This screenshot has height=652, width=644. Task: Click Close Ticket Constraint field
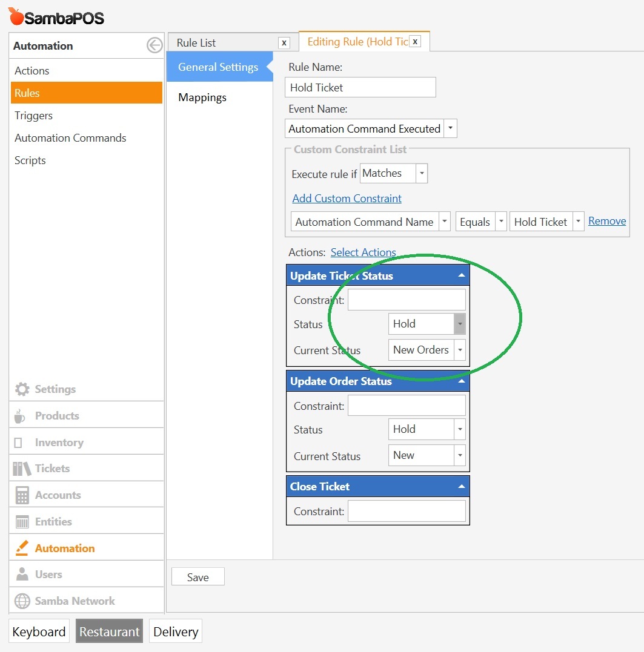407,511
